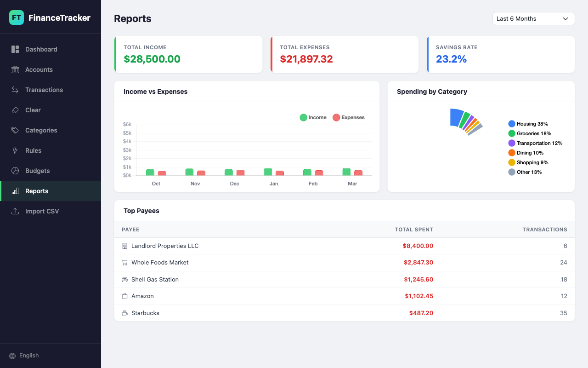Click the shopping cart icon beside Whole Foods Market

pos(124,262)
